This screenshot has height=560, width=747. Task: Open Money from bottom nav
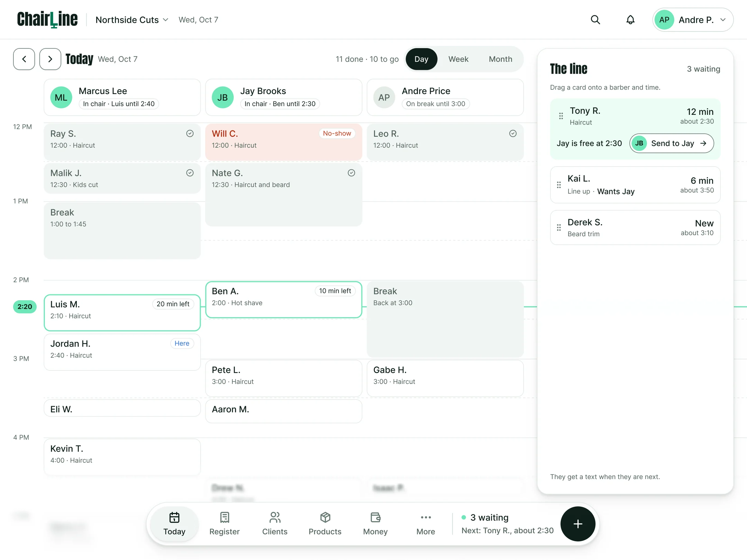[375, 524]
